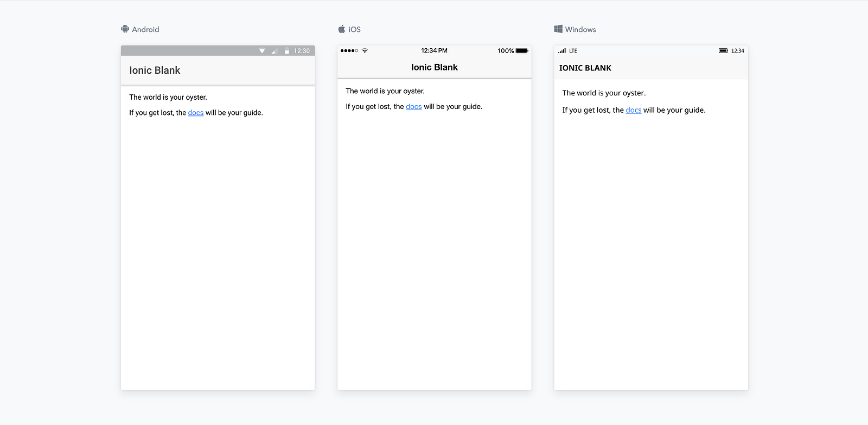
Task: Click the Android status bar battery icon
Action: pyautogui.click(x=286, y=51)
